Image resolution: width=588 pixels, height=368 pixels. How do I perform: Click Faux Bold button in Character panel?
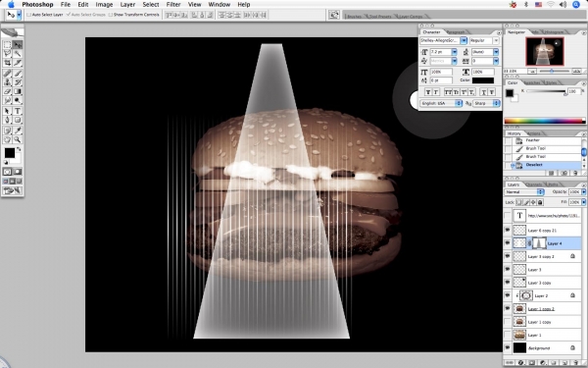tap(428, 92)
